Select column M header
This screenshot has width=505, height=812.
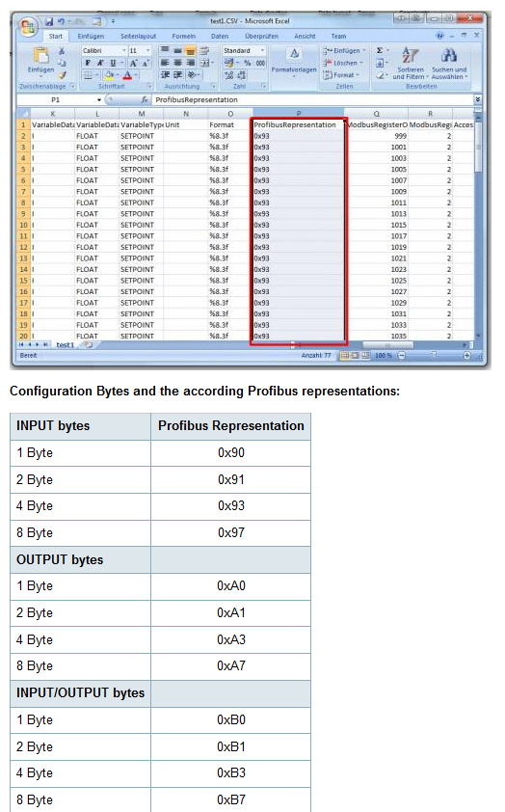(142, 114)
